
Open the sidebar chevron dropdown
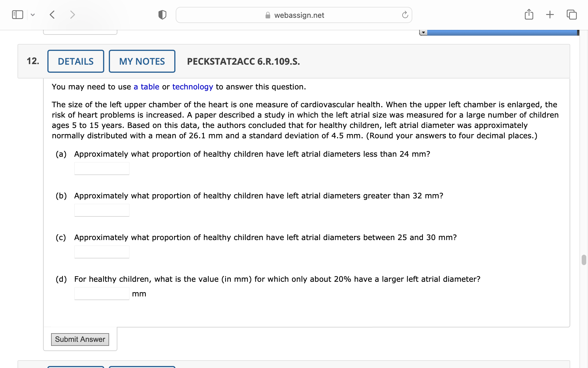point(32,15)
